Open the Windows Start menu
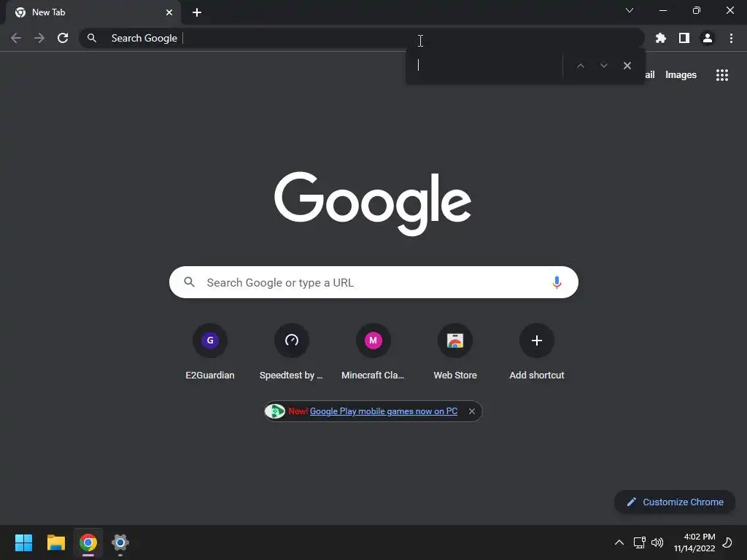 [x=23, y=542]
